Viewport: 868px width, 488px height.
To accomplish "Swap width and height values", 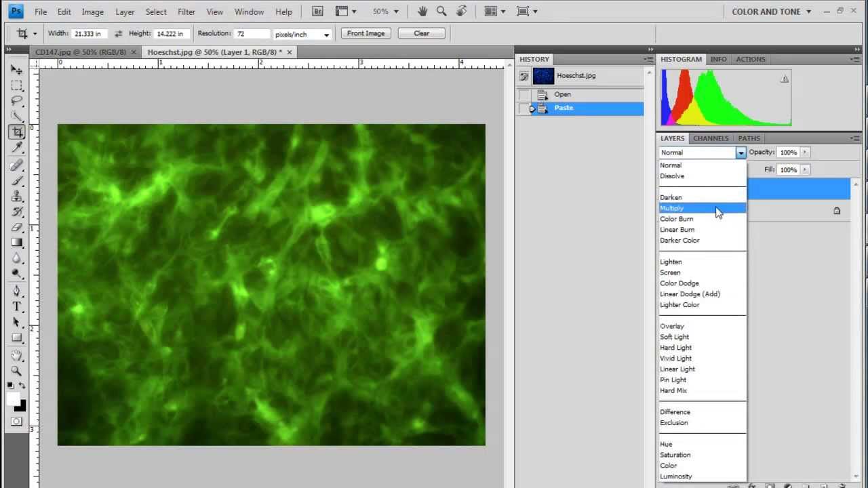I will pyautogui.click(x=118, y=34).
